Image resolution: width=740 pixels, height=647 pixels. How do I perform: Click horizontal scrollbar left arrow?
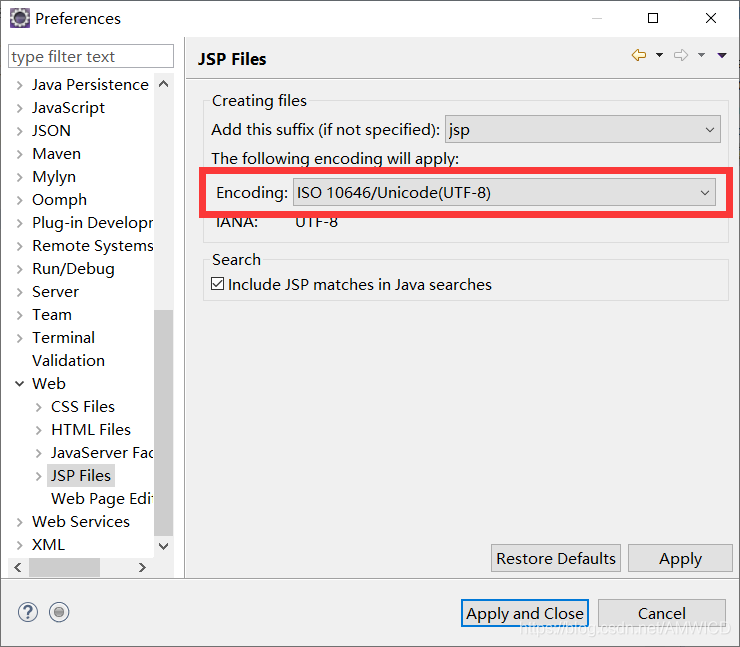coord(18,567)
